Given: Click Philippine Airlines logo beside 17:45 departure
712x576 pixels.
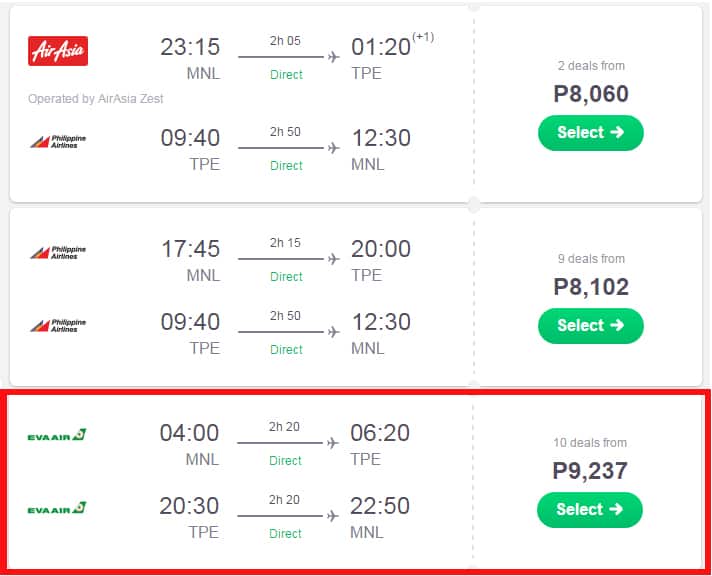Looking at the screenshot, I should (x=58, y=252).
